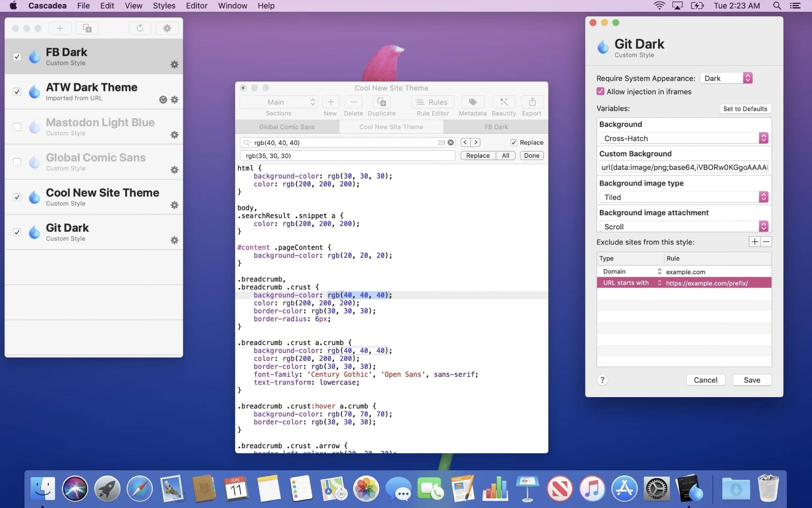Viewport: 812px width, 508px height.
Task: Click the Beautify wand icon in editor toolbar
Action: click(503, 102)
